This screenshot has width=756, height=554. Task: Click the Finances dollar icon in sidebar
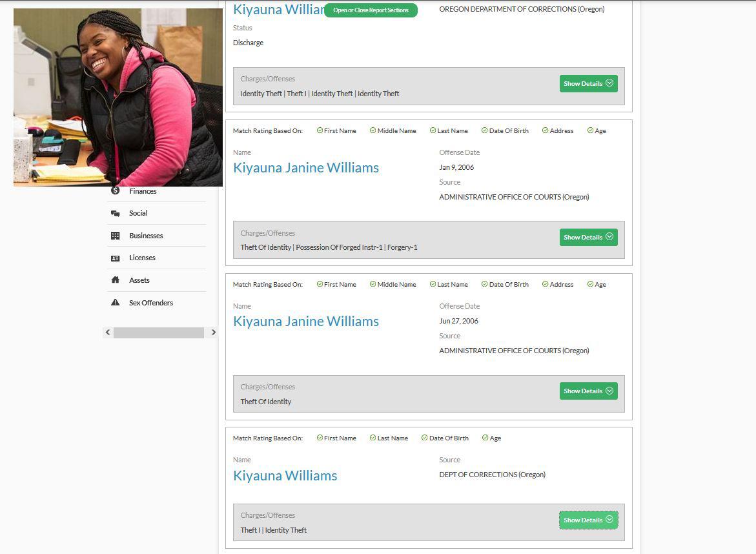pyautogui.click(x=116, y=190)
